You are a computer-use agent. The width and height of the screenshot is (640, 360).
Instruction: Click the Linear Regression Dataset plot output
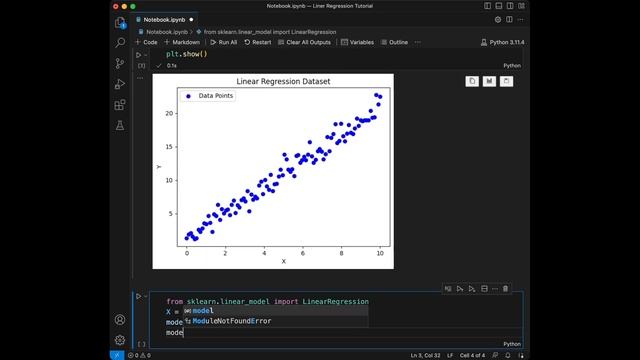tap(273, 171)
